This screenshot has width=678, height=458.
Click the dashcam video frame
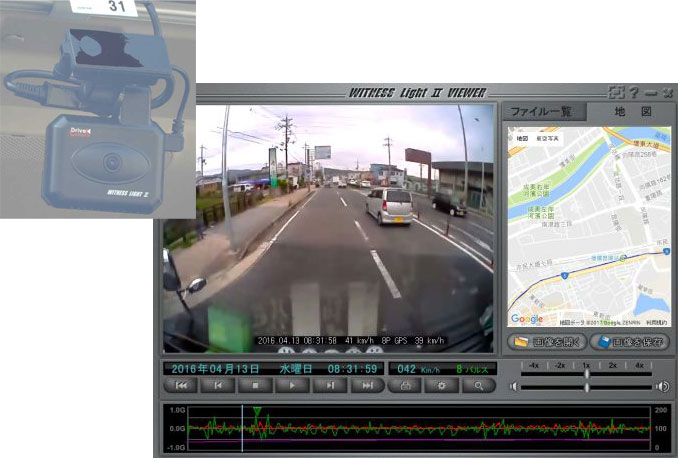coord(328,228)
